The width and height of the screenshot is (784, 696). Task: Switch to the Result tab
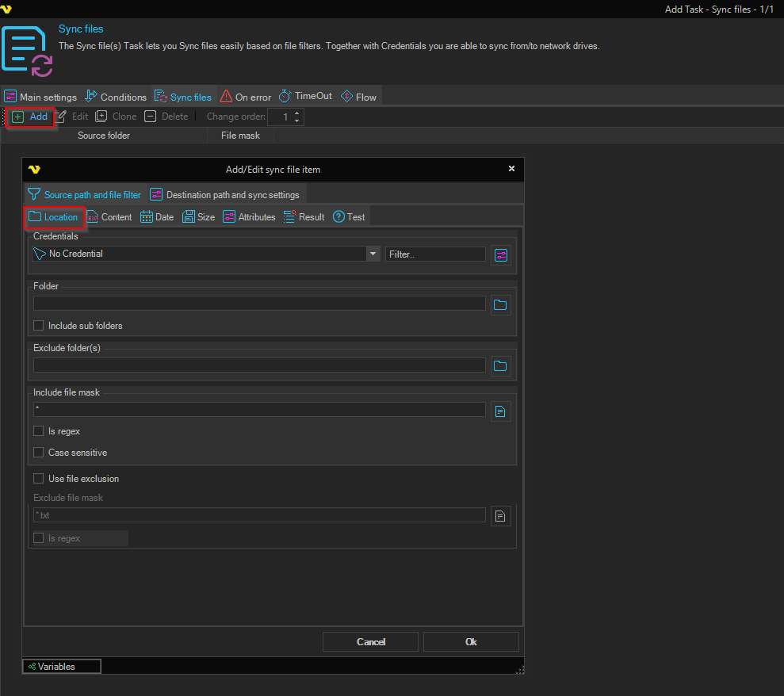click(x=304, y=217)
